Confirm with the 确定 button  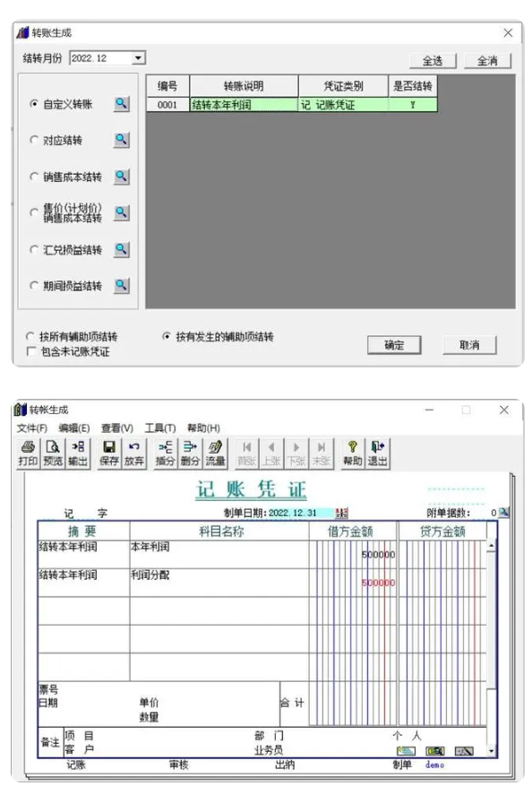pos(394,345)
